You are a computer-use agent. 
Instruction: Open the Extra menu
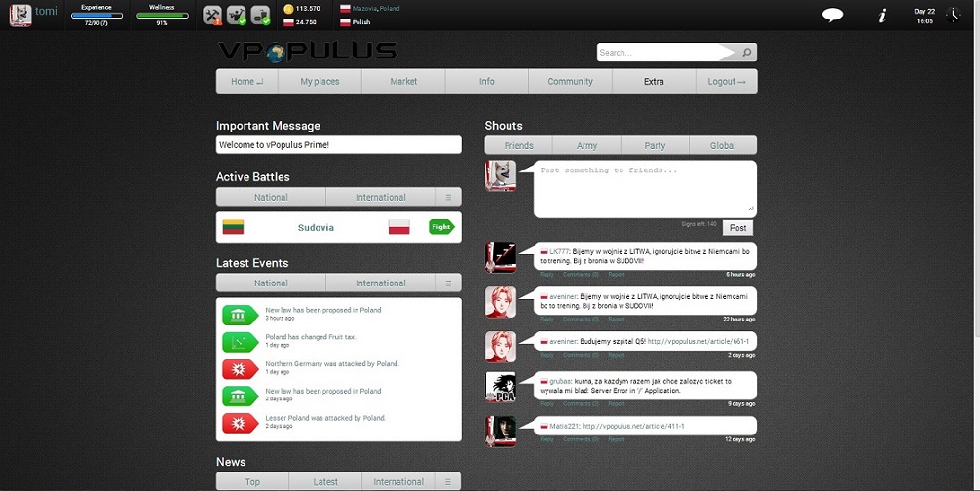click(x=654, y=81)
